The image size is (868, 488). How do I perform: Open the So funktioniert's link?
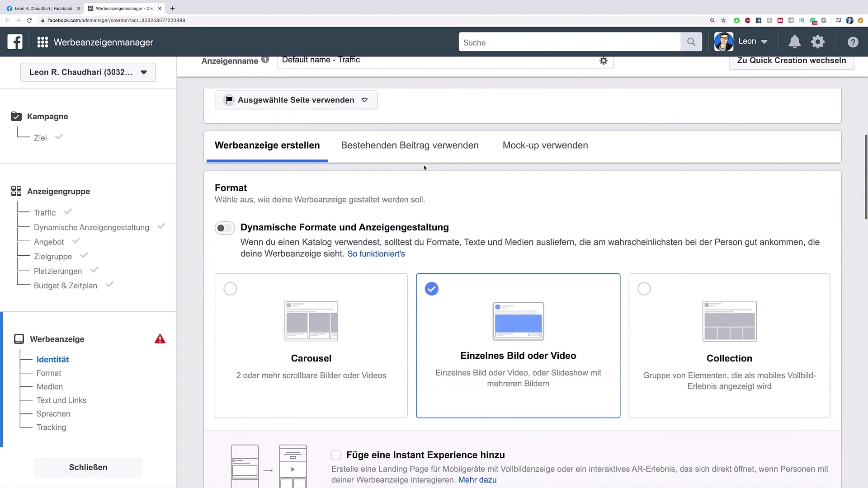tap(376, 254)
